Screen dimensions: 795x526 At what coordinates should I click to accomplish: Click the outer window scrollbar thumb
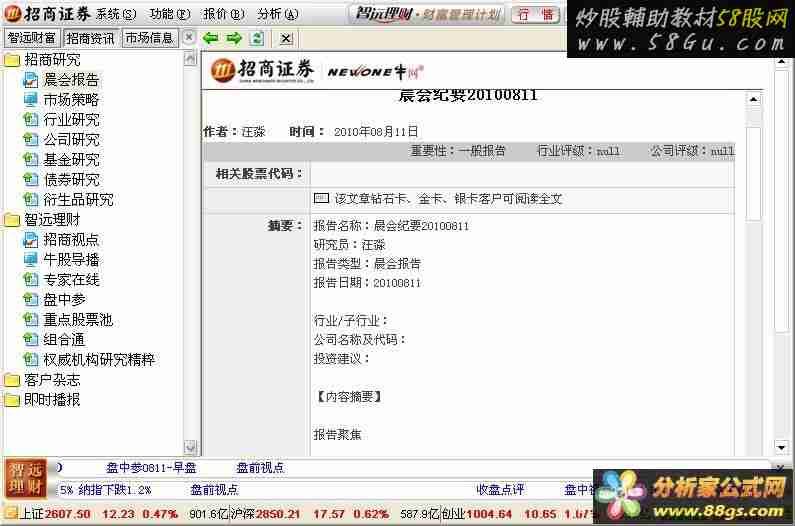(x=781, y=200)
